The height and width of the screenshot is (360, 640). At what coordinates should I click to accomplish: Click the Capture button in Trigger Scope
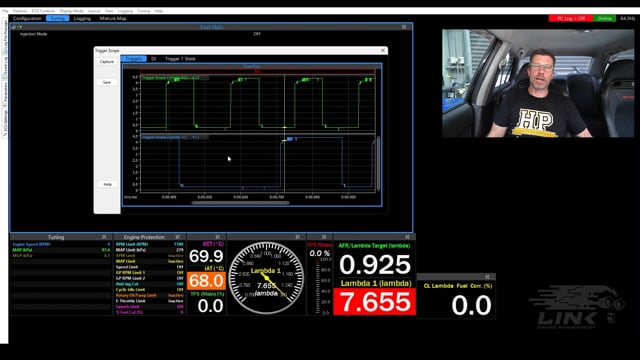coord(107,62)
